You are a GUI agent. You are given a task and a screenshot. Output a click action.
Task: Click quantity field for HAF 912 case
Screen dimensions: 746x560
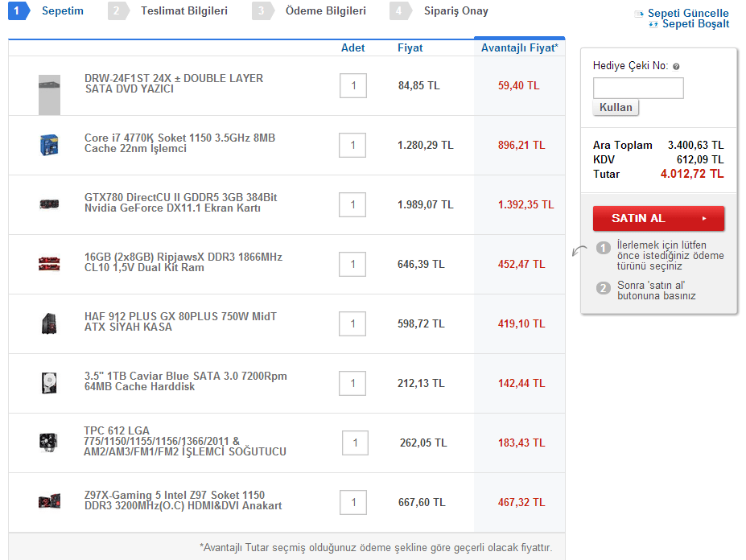click(352, 323)
